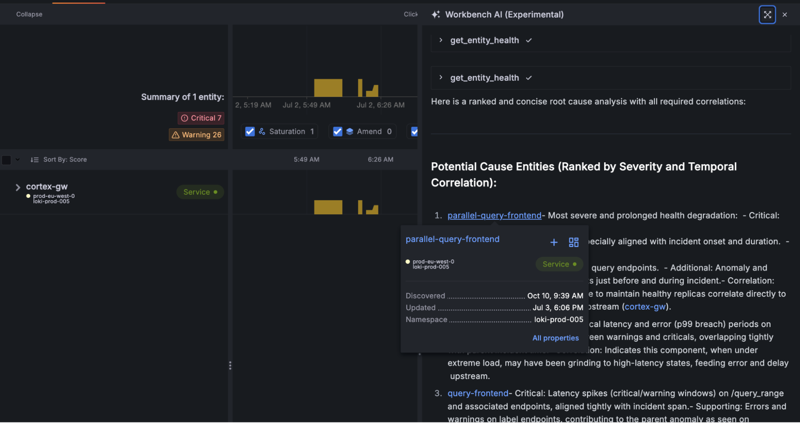Open the query-frontend link in analysis

point(478,393)
